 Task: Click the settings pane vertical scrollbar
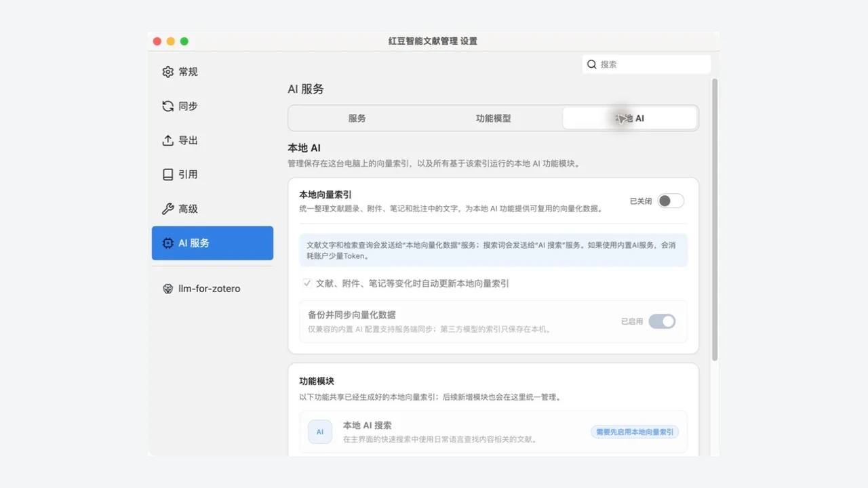pos(714,220)
